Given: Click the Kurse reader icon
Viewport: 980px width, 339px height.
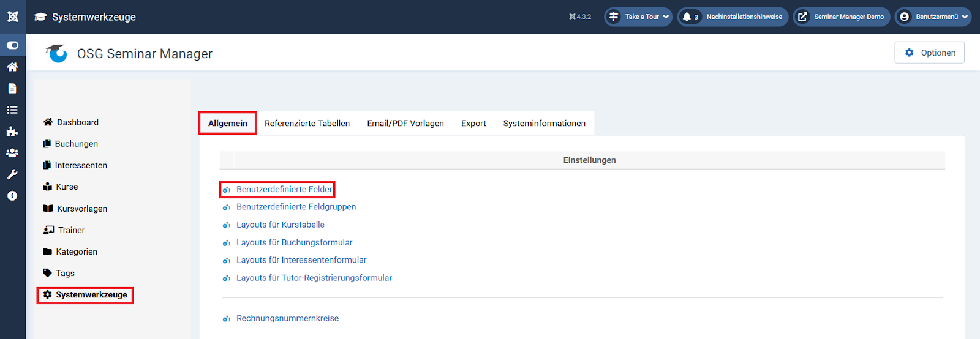Looking at the screenshot, I should [x=47, y=187].
